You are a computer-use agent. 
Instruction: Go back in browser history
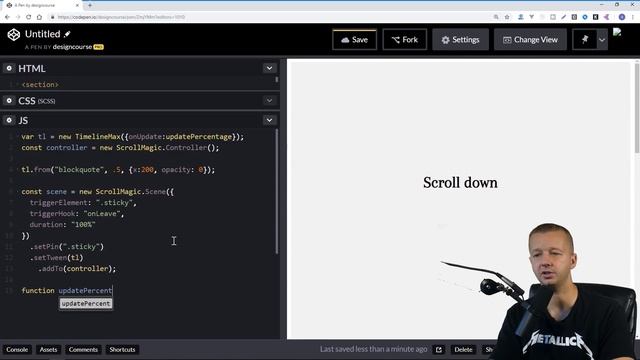[x=7, y=17]
